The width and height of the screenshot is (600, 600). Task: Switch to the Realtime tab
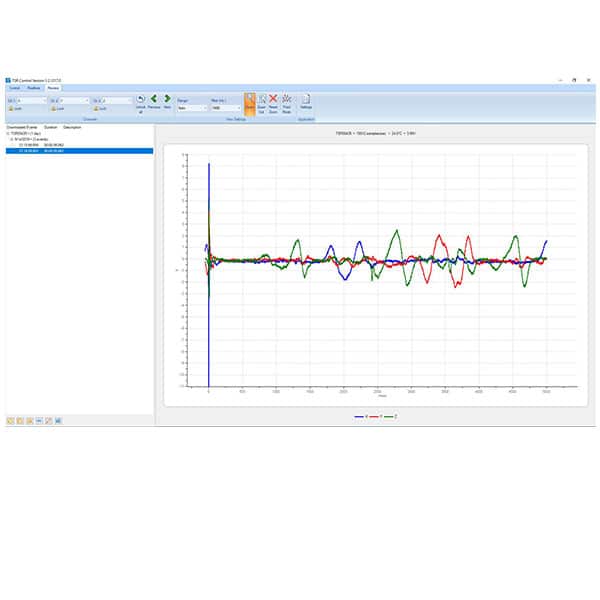pyautogui.click(x=33, y=88)
